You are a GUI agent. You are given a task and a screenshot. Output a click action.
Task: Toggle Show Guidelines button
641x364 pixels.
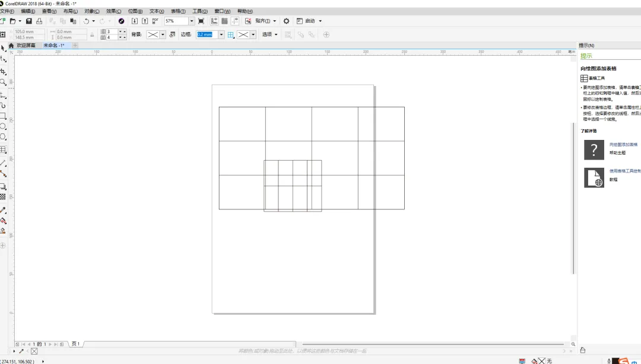point(235,21)
